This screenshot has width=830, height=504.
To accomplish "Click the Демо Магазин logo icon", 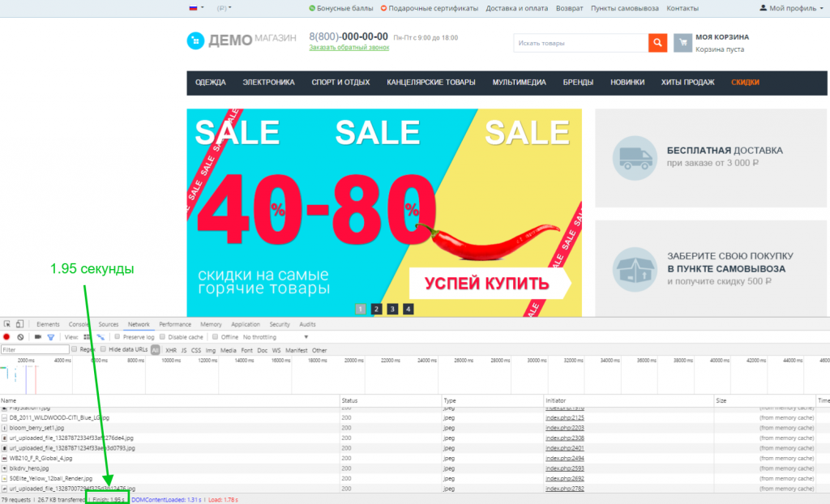I will [195, 41].
